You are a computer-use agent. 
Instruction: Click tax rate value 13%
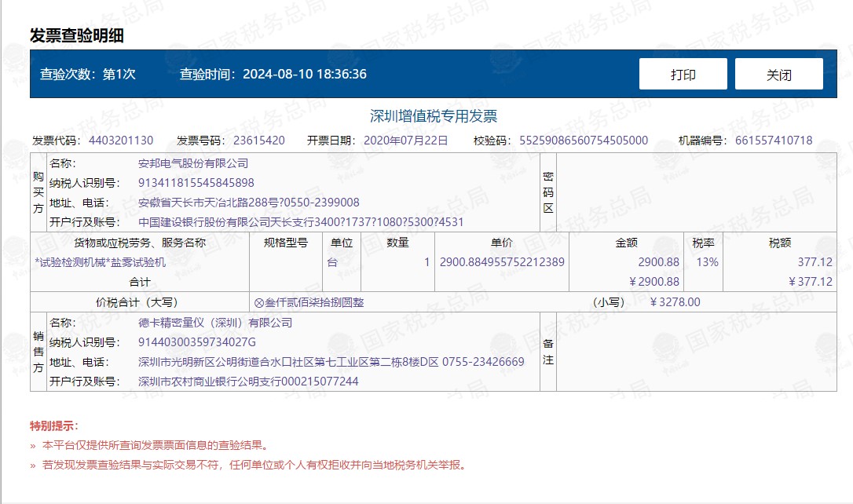[x=707, y=262]
